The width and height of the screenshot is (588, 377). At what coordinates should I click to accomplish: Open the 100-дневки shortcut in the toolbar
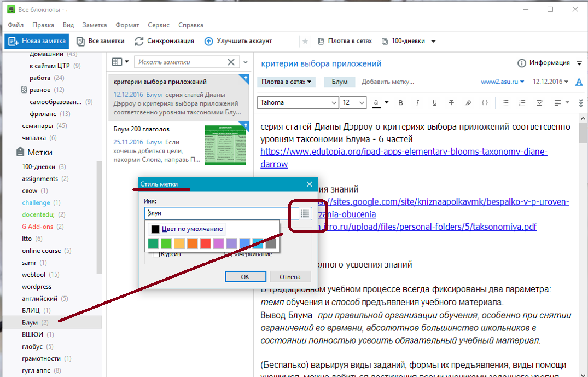pyautogui.click(x=404, y=41)
